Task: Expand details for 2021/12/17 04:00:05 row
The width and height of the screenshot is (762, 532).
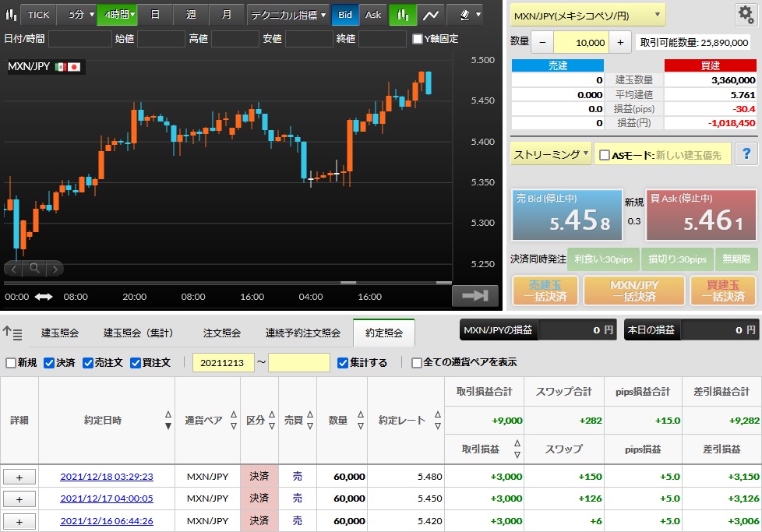Action: (19, 499)
